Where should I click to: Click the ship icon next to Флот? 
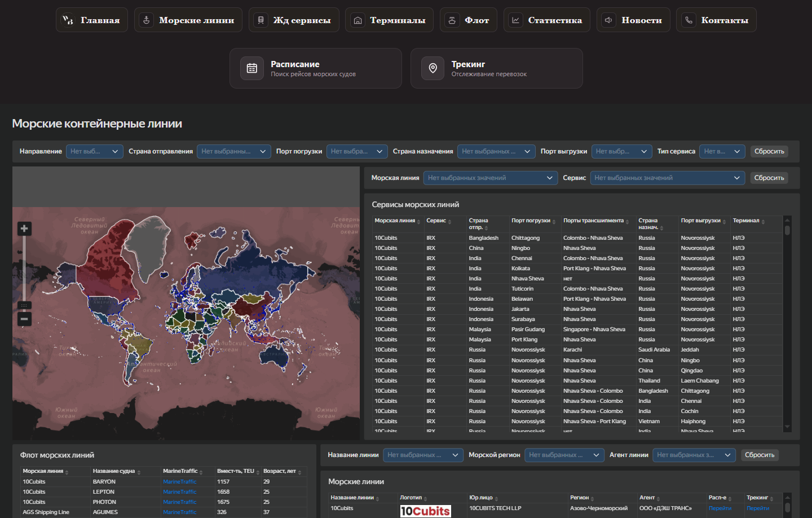tap(452, 20)
